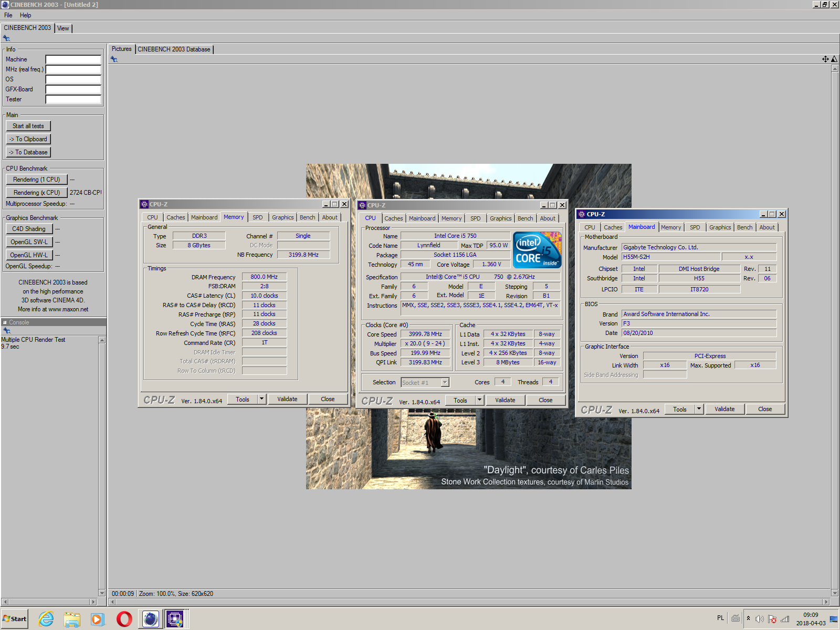Screen dimensions: 840x630
Task: Click the Show Desktop icon in tray
Action: coord(834,619)
